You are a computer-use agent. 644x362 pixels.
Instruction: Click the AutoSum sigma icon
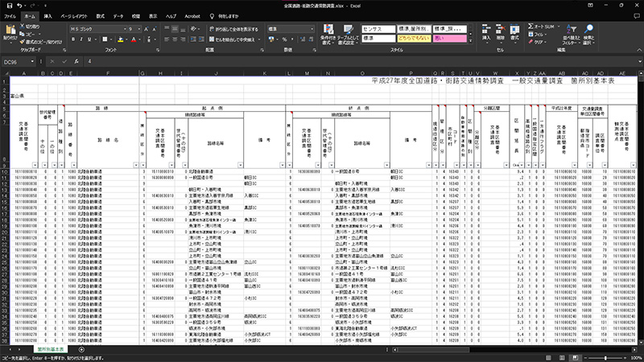point(530,27)
